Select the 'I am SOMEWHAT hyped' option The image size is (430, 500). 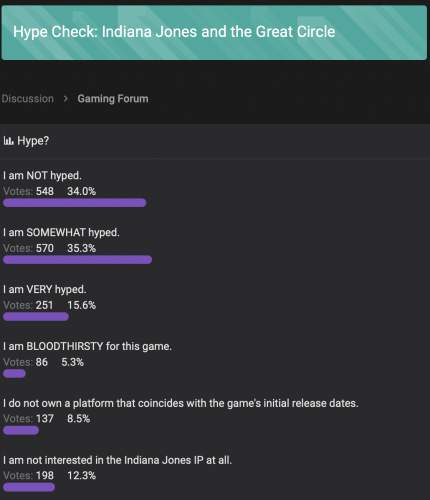click(61, 232)
